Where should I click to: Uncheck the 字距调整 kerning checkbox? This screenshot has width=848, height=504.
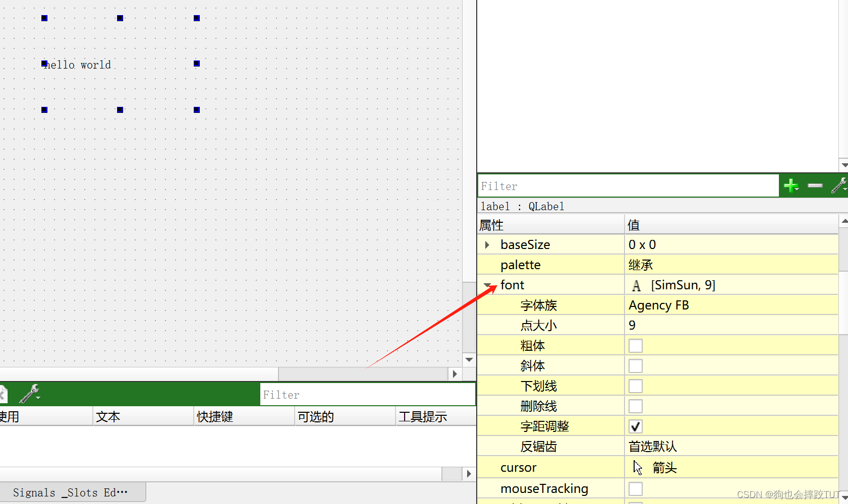636,426
